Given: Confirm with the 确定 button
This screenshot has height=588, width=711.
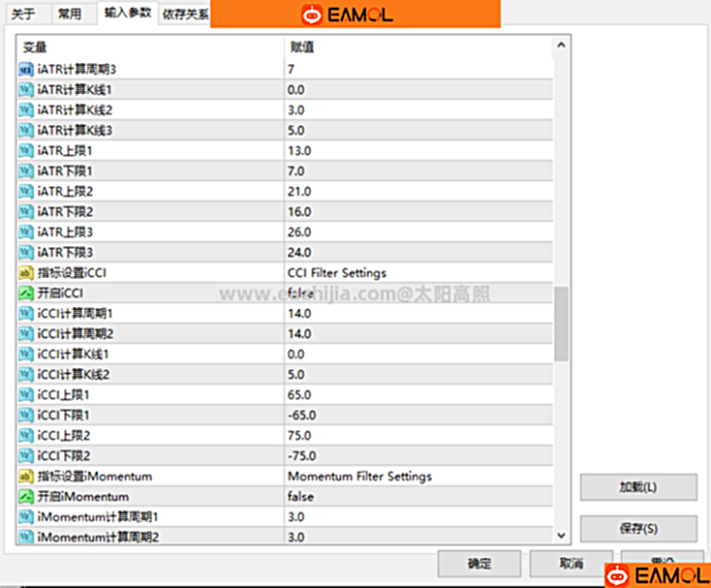Looking at the screenshot, I should tap(479, 564).
